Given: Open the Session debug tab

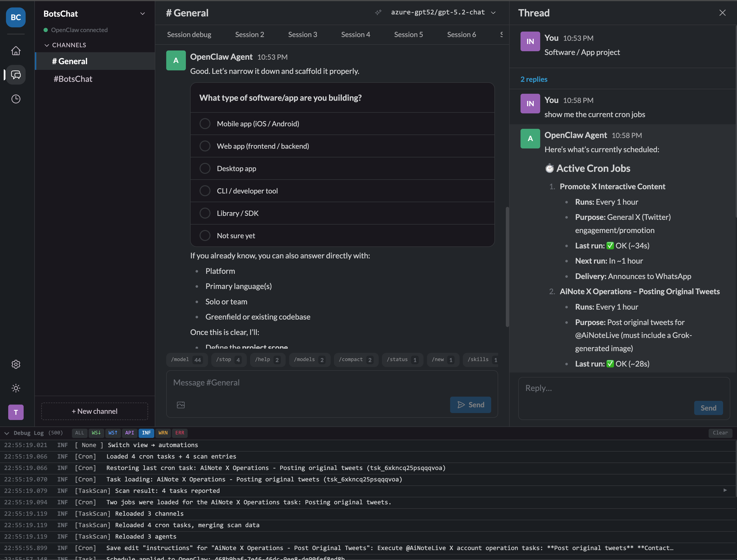Looking at the screenshot, I should [189, 34].
